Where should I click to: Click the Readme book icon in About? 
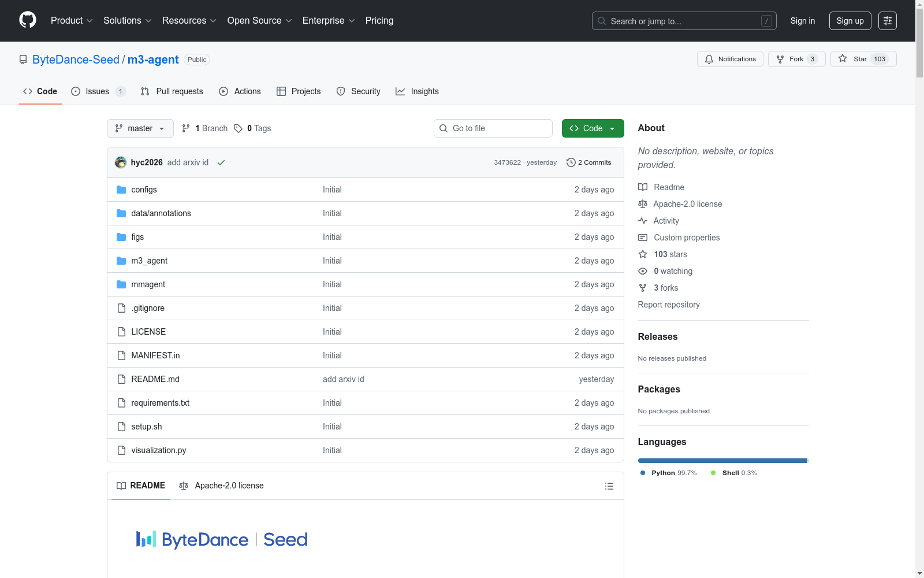pyautogui.click(x=643, y=187)
